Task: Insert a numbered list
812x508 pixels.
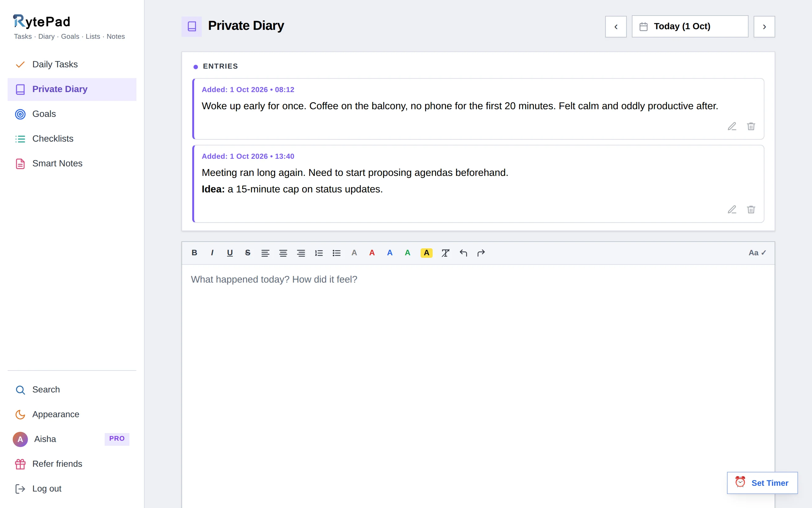Action: [319, 253]
